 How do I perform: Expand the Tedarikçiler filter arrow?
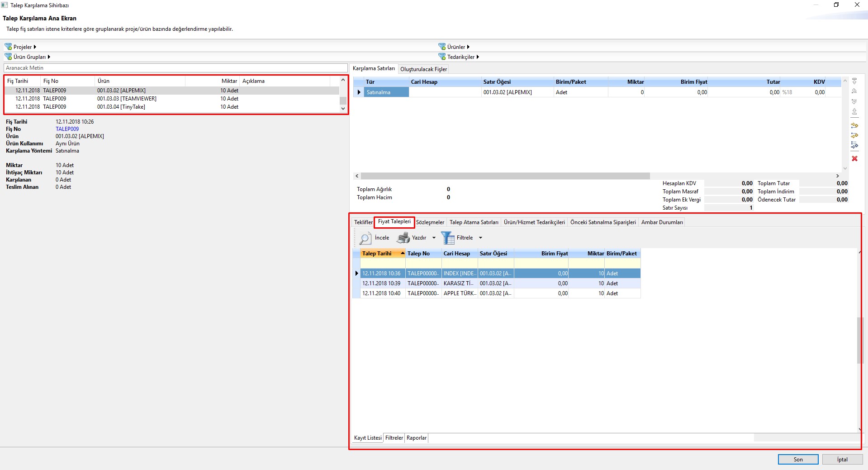478,57
